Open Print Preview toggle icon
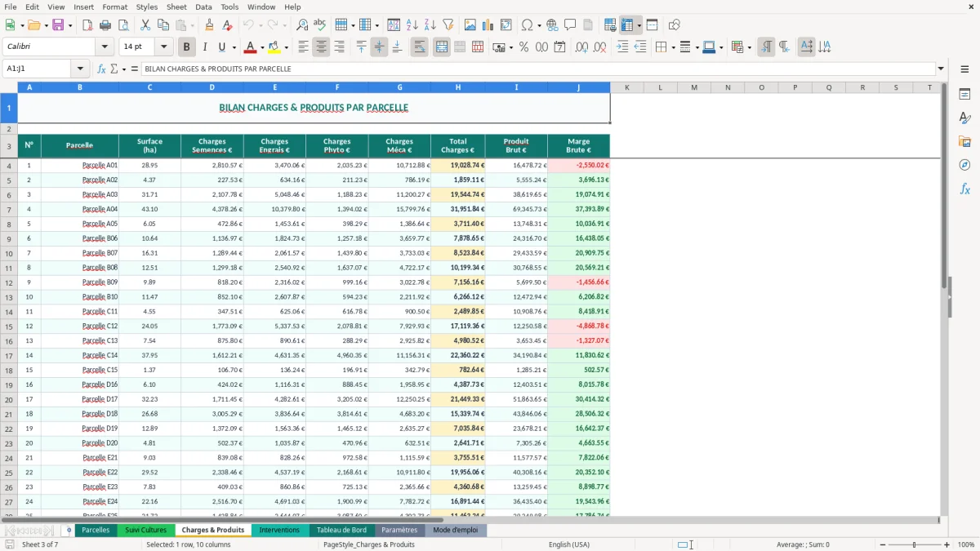 click(123, 25)
